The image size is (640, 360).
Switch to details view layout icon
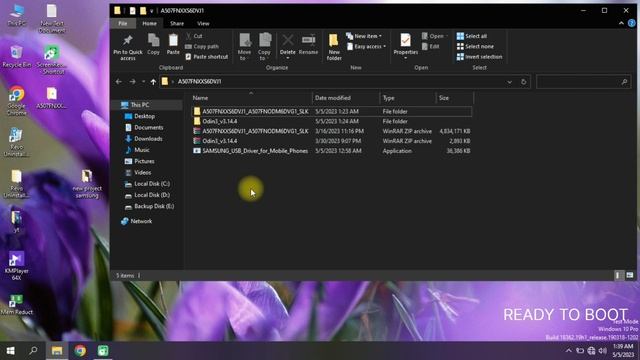click(x=618, y=276)
